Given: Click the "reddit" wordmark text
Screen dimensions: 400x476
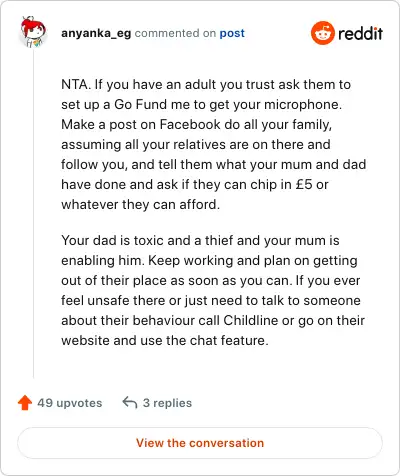Looking at the screenshot, I should 360,33.
